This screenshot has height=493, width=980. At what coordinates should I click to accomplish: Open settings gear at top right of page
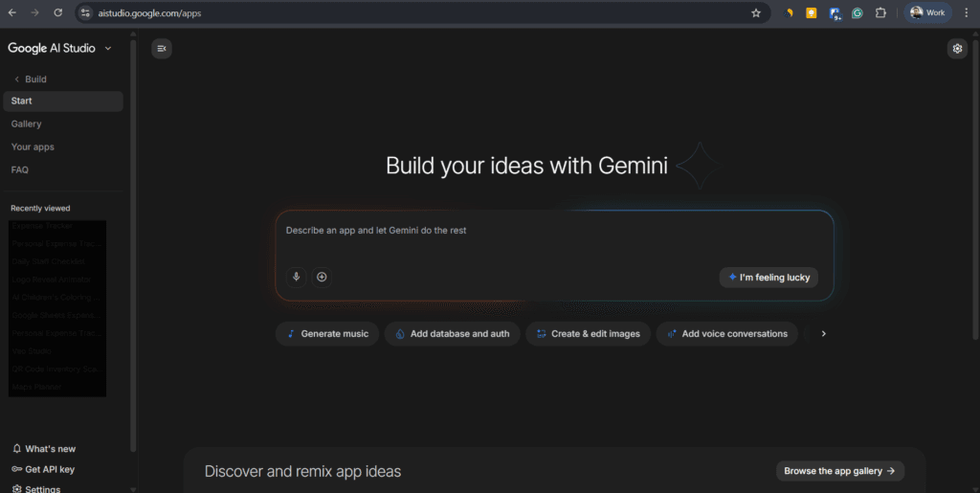[x=957, y=49]
